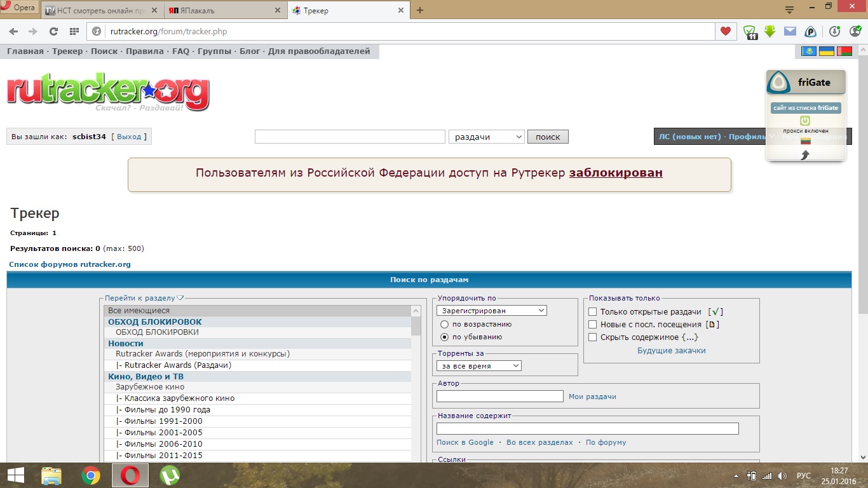
Task: Open File Explorer from taskbar
Action: [51, 475]
